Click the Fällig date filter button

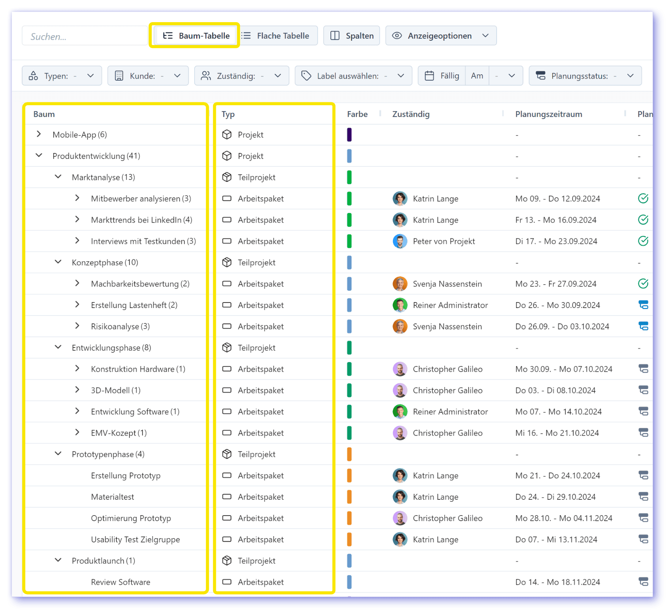tap(442, 76)
